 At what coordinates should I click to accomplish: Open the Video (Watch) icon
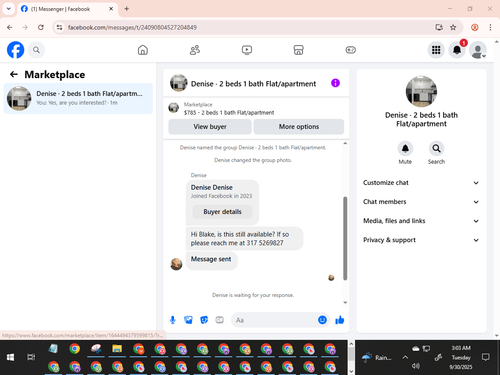point(247,50)
